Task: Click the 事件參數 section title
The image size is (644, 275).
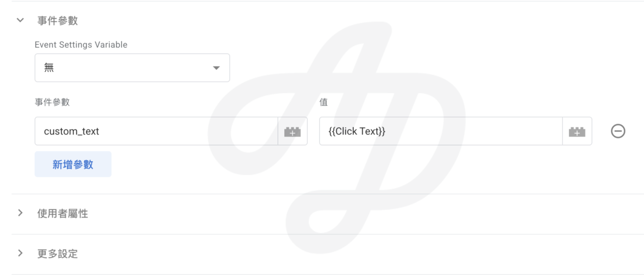Action: (x=58, y=21)
